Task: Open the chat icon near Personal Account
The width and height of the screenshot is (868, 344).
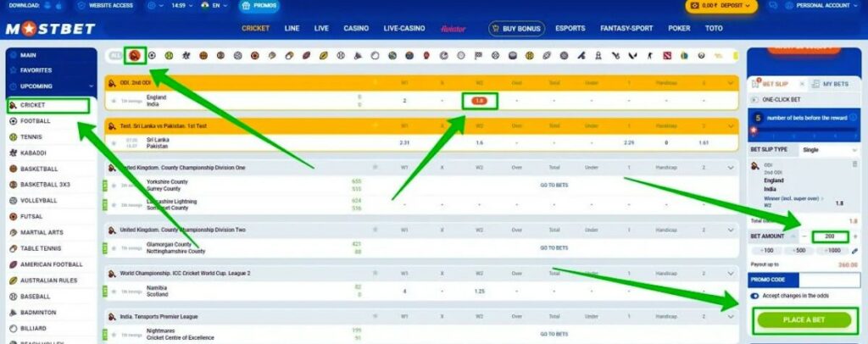Action: coord(773,6)
